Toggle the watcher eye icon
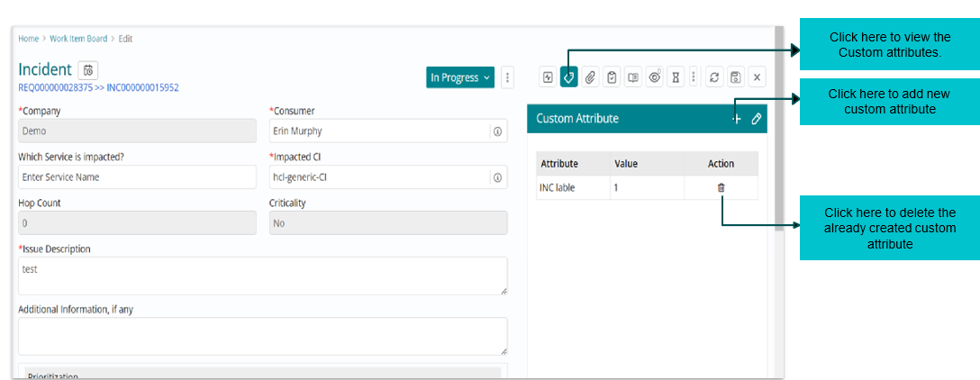 655,77
